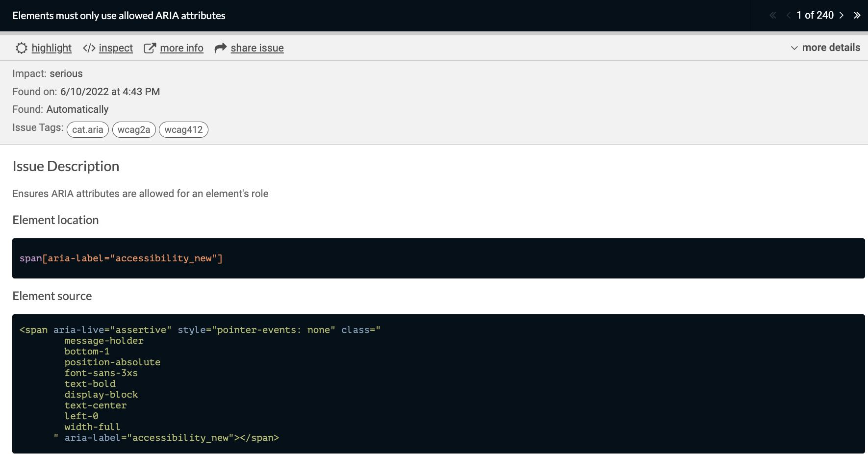This screenshot has height=454, width=868.
Task: Select the cat.aria issue tag
Action: click(87, 129)
